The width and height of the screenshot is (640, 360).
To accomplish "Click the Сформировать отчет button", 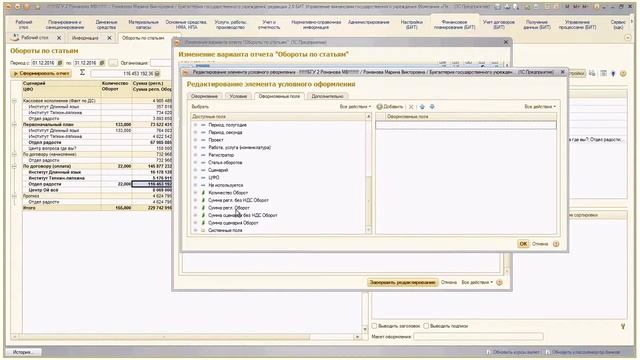I will click(x=41, y=73).
